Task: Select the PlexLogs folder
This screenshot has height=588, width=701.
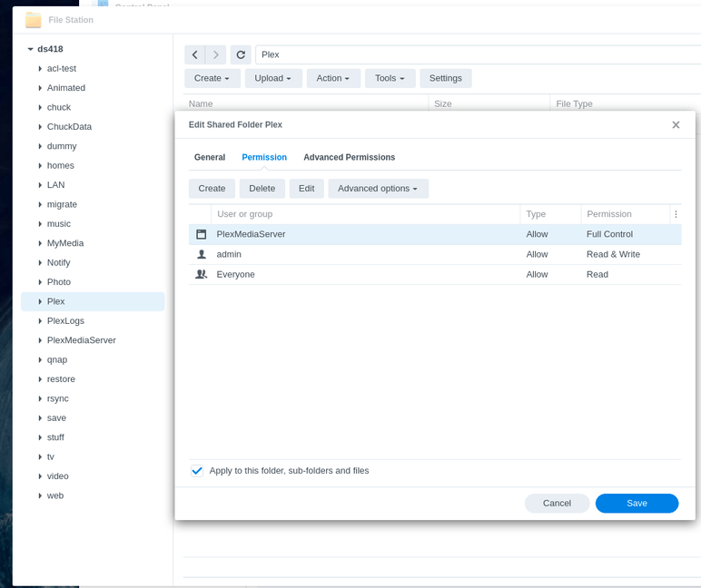Action: (65, 321)
